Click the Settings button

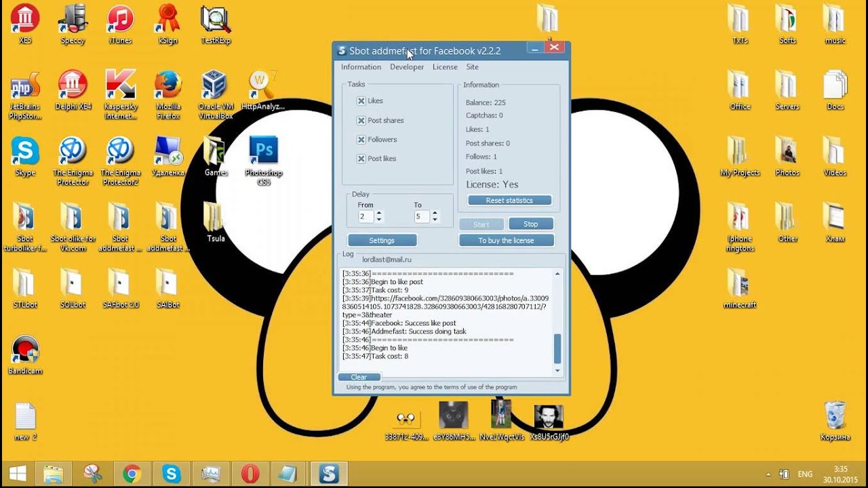pos(382,241)
